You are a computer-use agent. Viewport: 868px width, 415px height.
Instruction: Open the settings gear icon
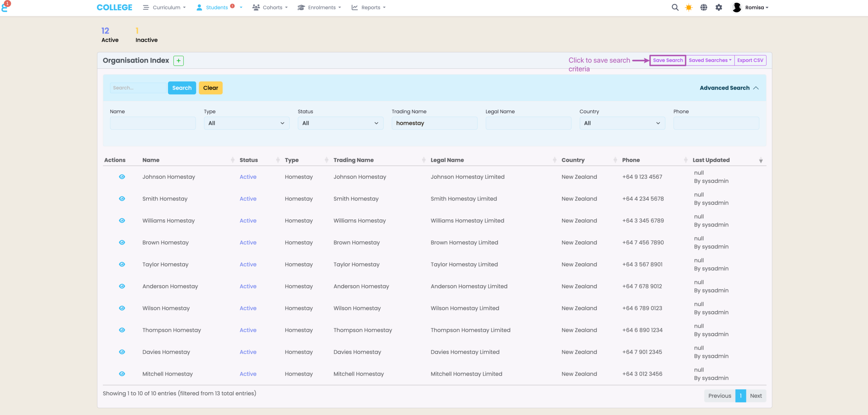719,7
